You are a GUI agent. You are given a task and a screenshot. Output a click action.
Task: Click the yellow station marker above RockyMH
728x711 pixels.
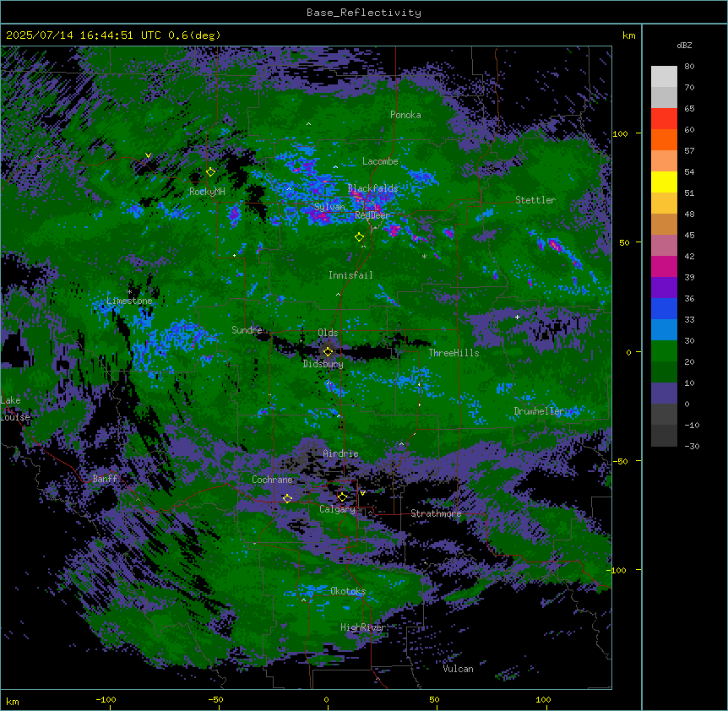(210, 172)
